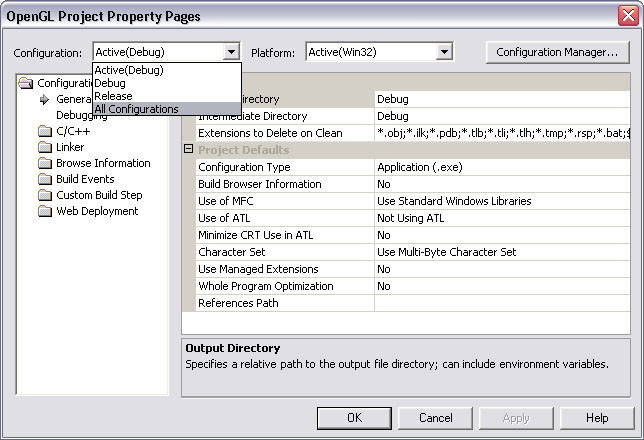The width and height of the screenshot is (644, 440).
Task: Click the folder icon beside C/C++
Action: [45, 131]
